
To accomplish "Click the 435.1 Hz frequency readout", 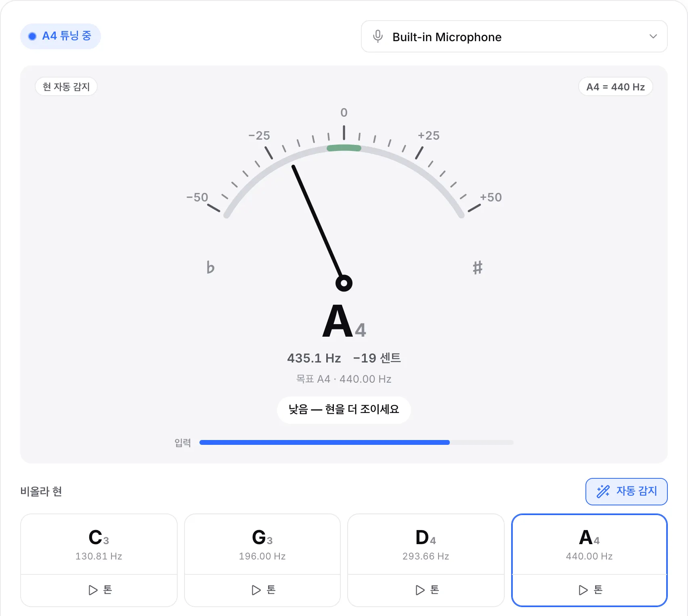I will point(314,358).
